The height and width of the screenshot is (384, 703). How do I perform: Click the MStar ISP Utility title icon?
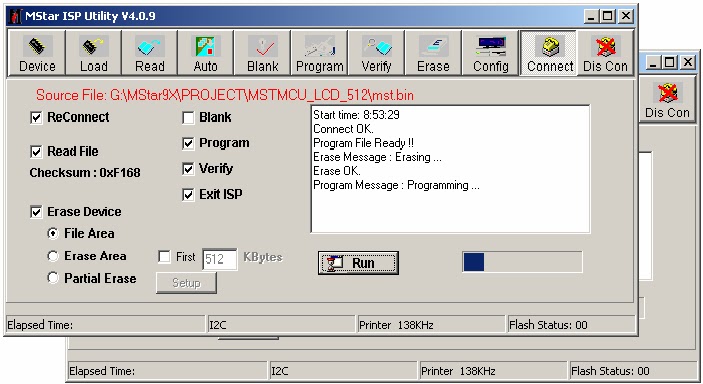pos(16,17)
